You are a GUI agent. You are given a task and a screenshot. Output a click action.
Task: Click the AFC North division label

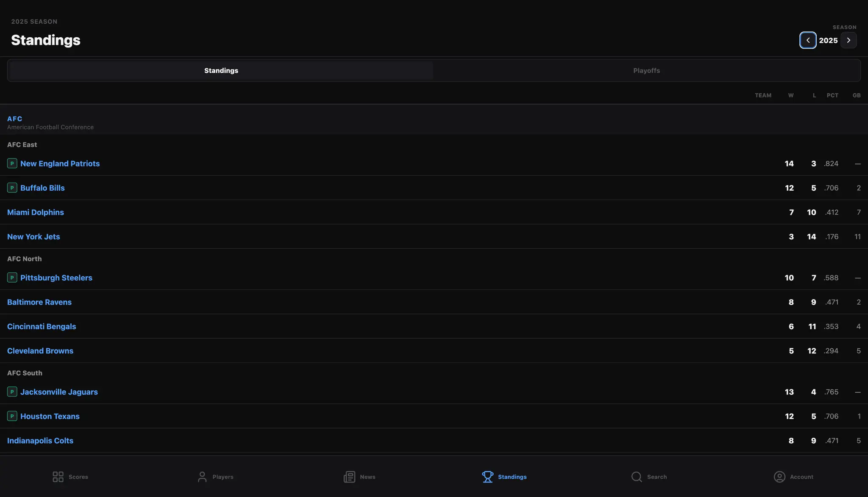[24, 258]
